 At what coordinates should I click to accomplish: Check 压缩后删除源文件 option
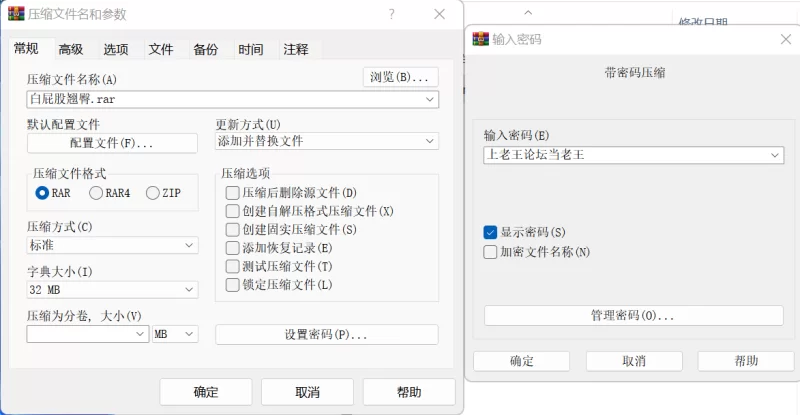[x=233, y=193]
